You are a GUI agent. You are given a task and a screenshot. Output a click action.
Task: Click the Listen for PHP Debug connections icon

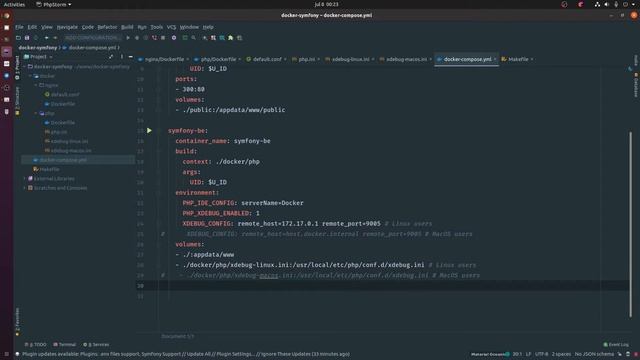tap(154, 38)
